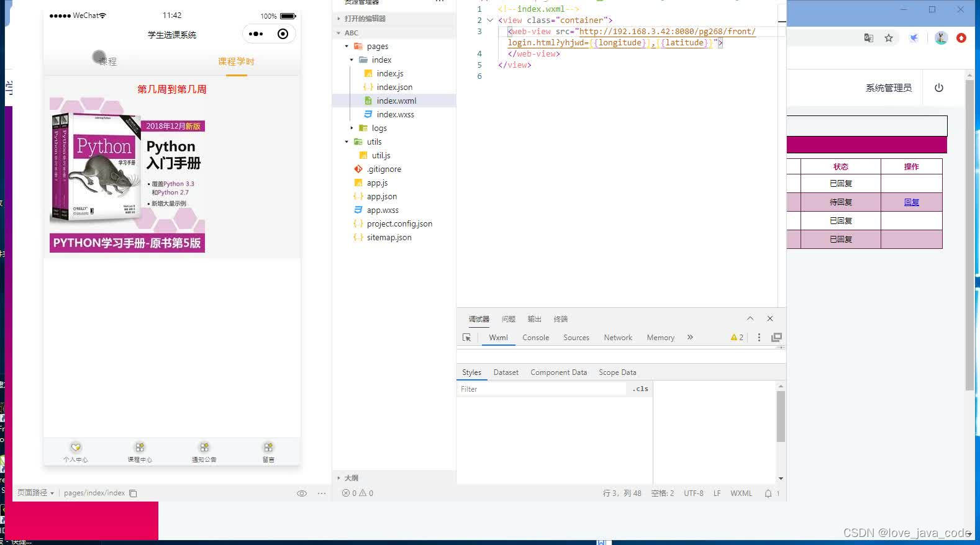Switch to the 课程 tab
This screenshot has width=980, height=545.
pos(107,61)
